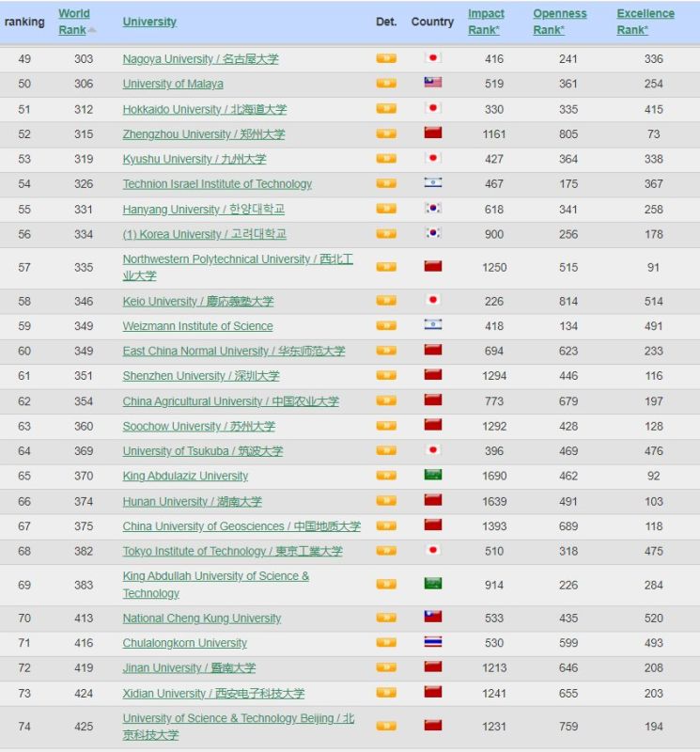The width and height of the screenshot is (700, 752).
Task: Open details icon for USTB Beijing row
Action: coord(386,726)
